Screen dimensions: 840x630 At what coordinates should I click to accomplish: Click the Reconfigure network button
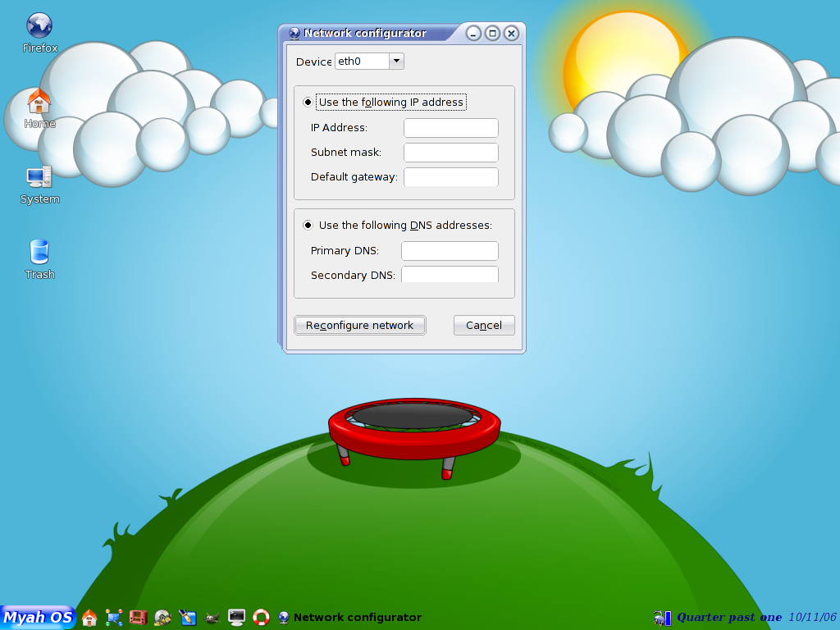click(360, 325)
